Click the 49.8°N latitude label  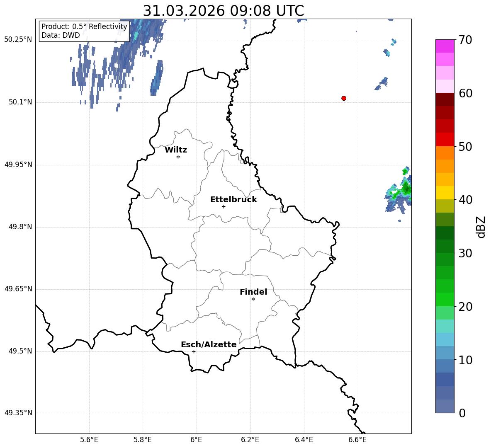pyautogui.click(x=20, y=227)
